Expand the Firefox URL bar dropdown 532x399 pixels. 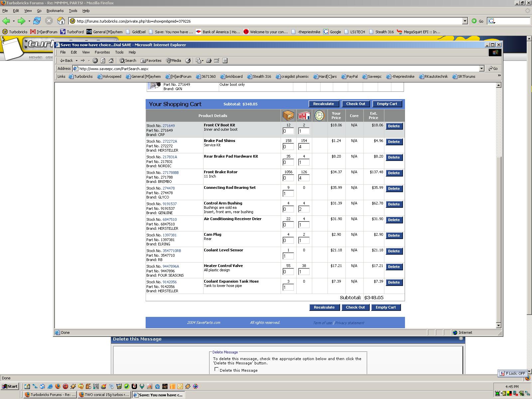[465, 21]
